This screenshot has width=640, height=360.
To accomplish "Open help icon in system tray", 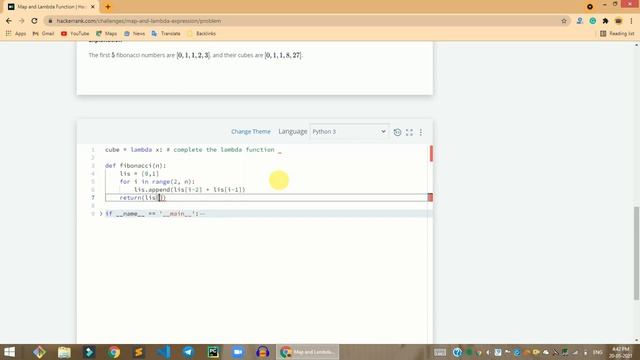I will click(457, 352).
